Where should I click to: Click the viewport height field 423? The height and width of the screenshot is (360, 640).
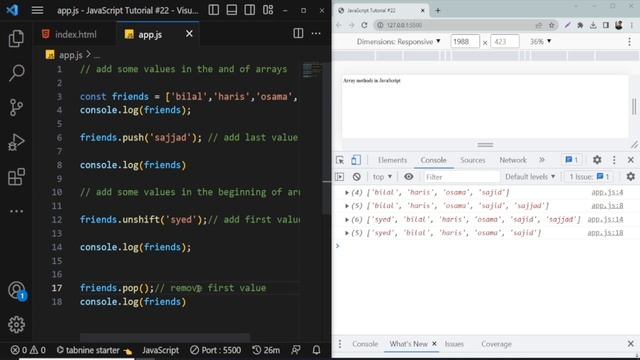tap(504, 42)
